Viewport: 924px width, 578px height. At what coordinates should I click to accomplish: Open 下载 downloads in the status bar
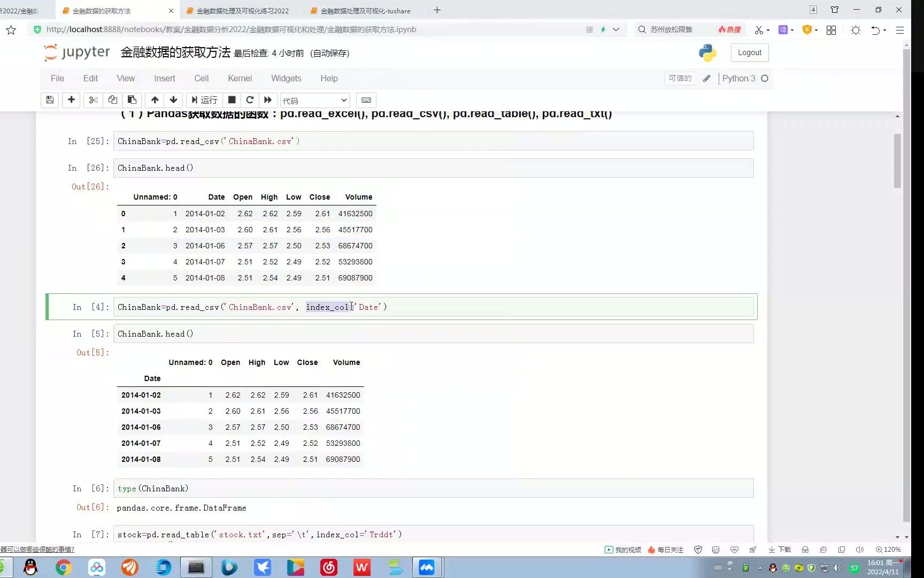pyautogui.click(x=780, y=550)
